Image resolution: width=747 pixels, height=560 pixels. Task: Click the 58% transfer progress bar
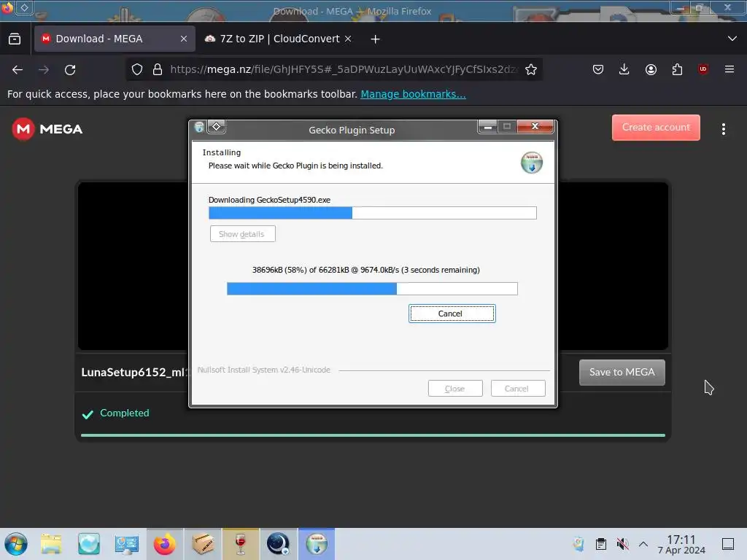[372, 289]
